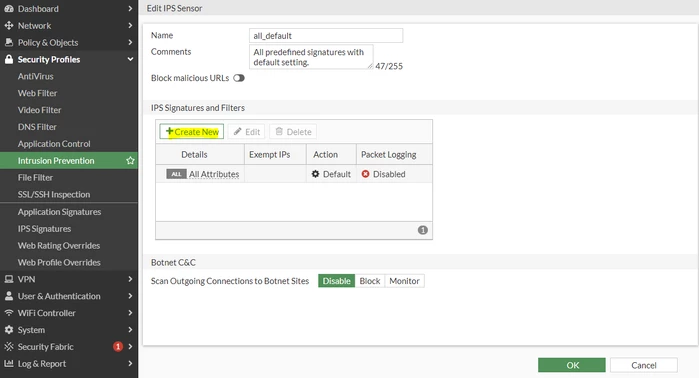Viewport: 699px width, 378px height.
Task: Toggle Block malicious URLs switch
Action: click(239, 78)
